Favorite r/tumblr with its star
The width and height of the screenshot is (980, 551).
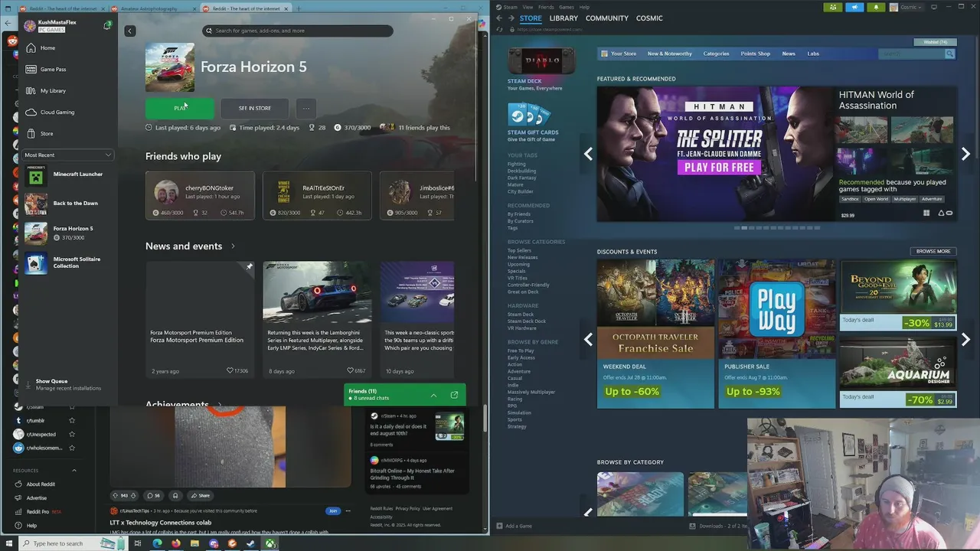click(x=72, y=420)
